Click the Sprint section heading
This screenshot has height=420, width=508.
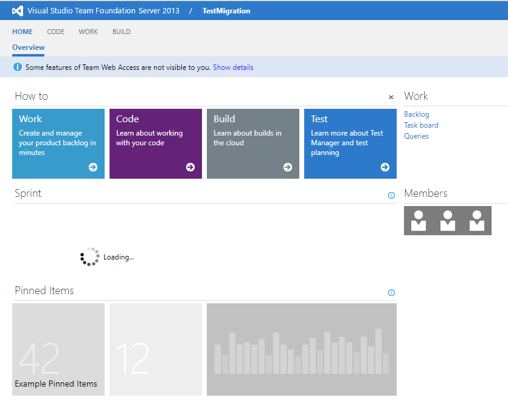click(x=28, y=193)
